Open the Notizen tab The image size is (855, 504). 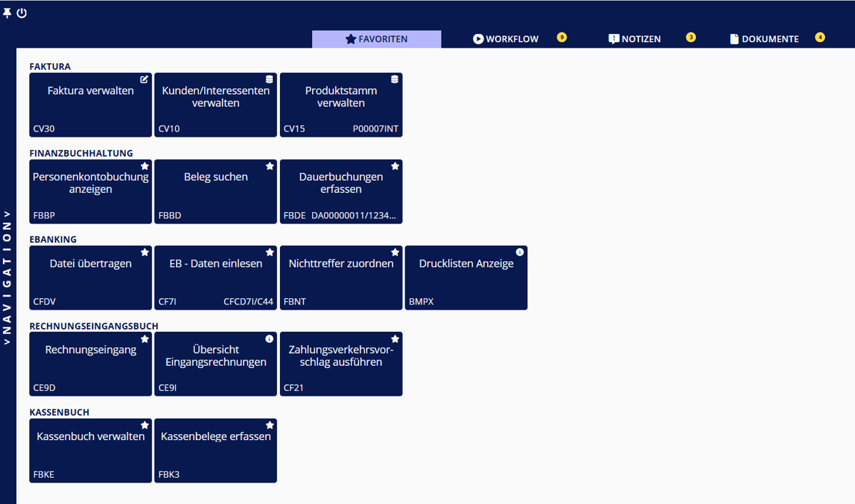(635, 39)
